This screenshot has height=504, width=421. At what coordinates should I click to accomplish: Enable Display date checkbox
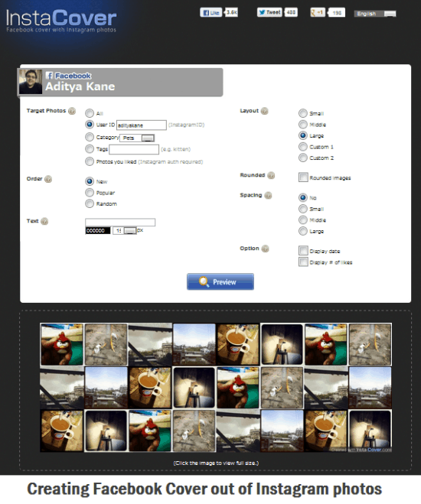coord(303,250)
